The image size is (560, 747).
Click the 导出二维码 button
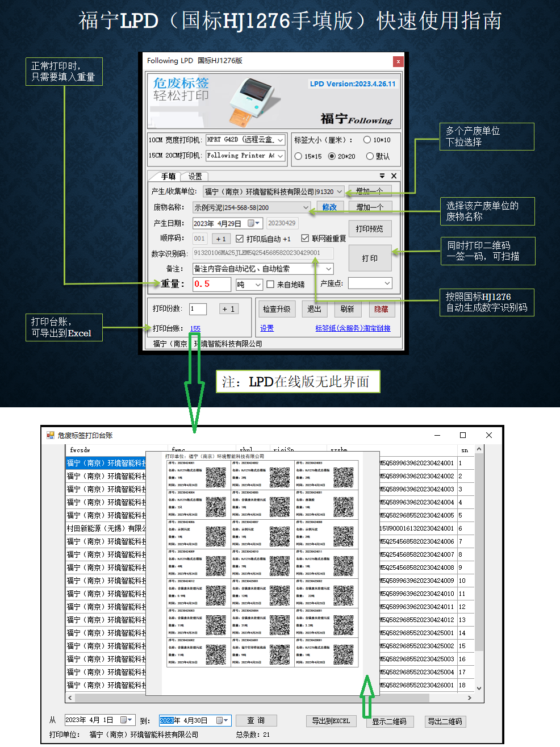click(445, 721)
